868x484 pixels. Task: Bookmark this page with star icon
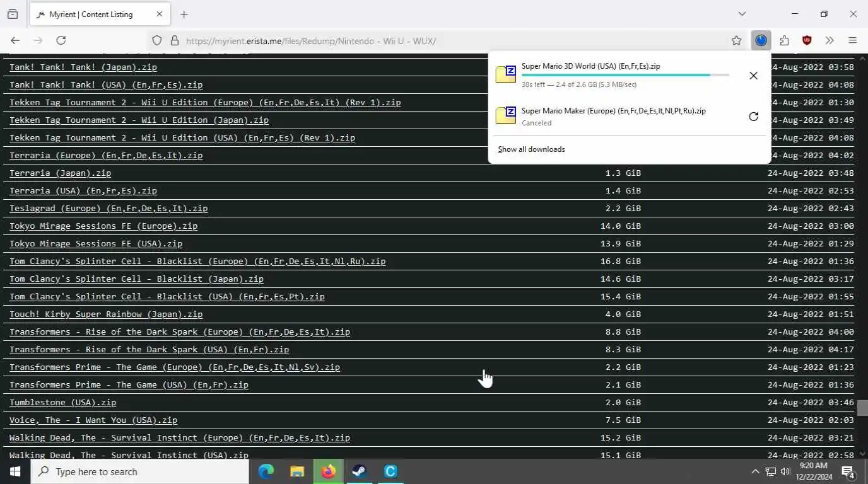point(736,40)
